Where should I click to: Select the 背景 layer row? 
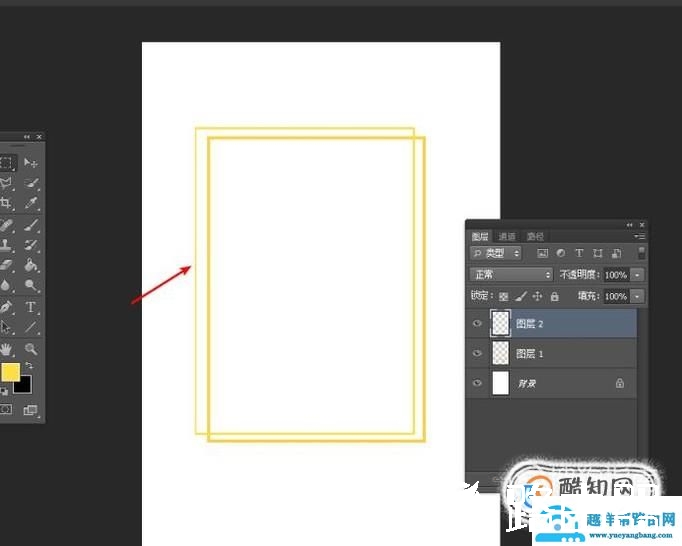pos(551,383)
